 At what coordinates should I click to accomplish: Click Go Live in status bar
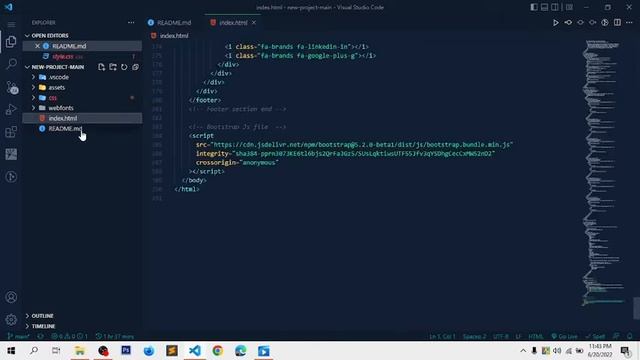564,336
